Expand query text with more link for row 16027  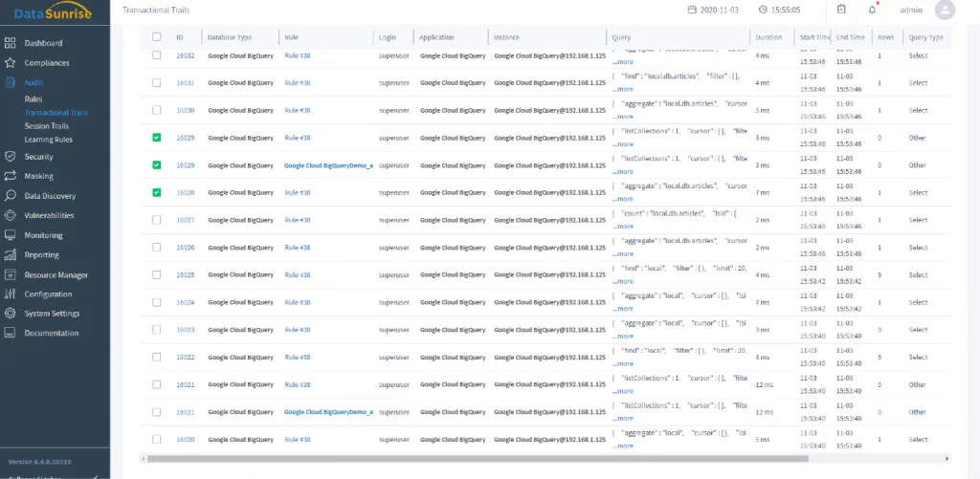coord(623,227)
